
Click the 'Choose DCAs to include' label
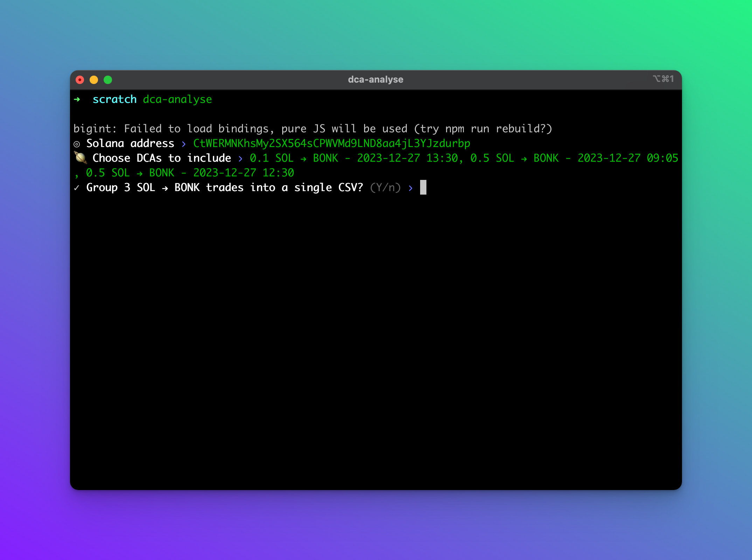coord(162,158)
